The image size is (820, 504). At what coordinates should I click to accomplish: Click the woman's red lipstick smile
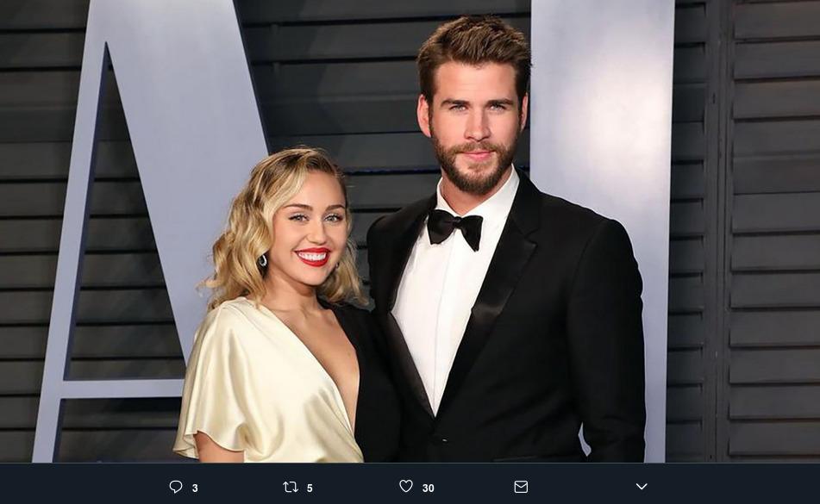313,257
